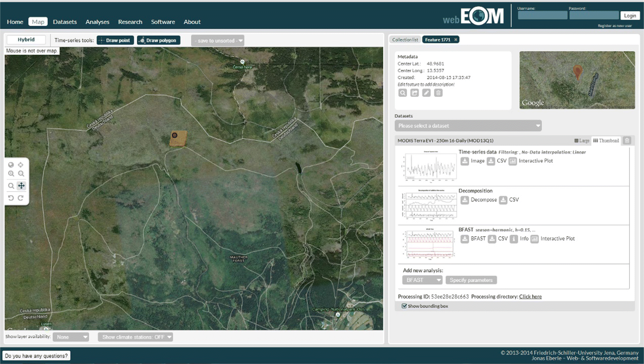Open Show climate stations OFF dropdown

135,337
